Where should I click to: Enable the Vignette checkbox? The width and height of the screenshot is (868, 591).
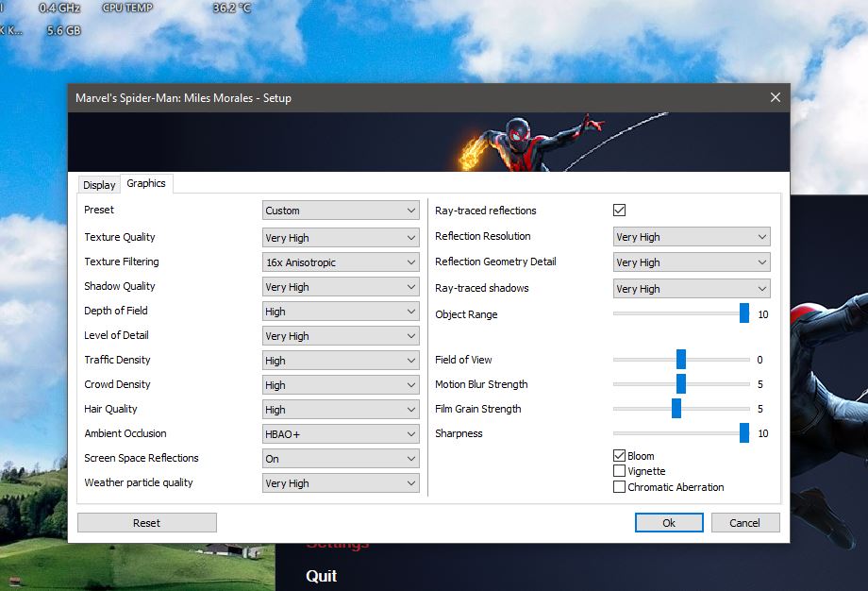pyautogui.click(x=620, y=471)
